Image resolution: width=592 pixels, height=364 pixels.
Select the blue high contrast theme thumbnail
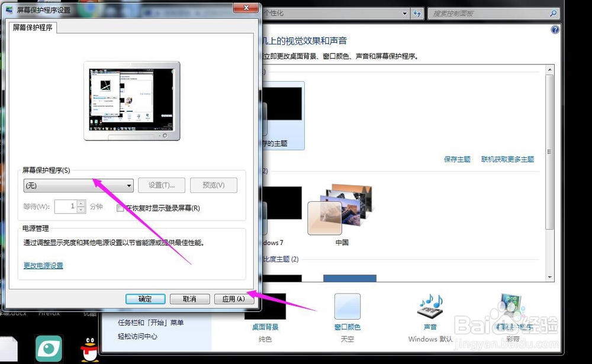tap(350, 278)
